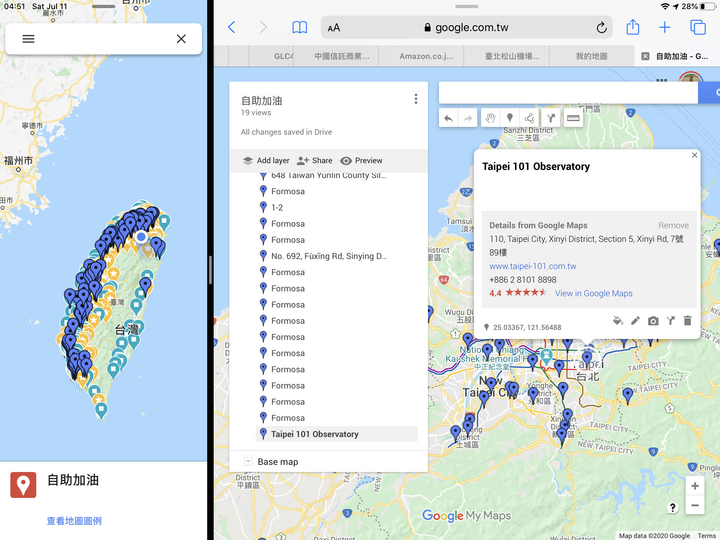Close the 自助加油 Safari tab

click(645, 56)
